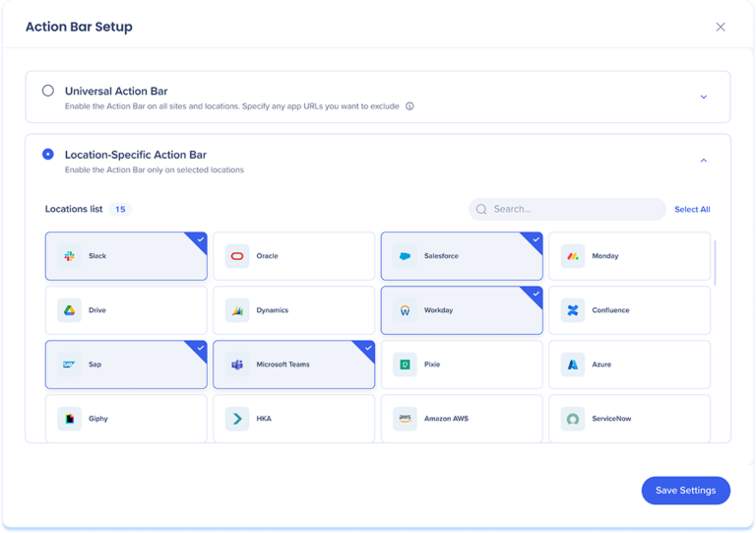Collapse the Location-Specific Action Bar chevron
The width and height of the screenshot is (756, 533).
(x=703, y=161)
